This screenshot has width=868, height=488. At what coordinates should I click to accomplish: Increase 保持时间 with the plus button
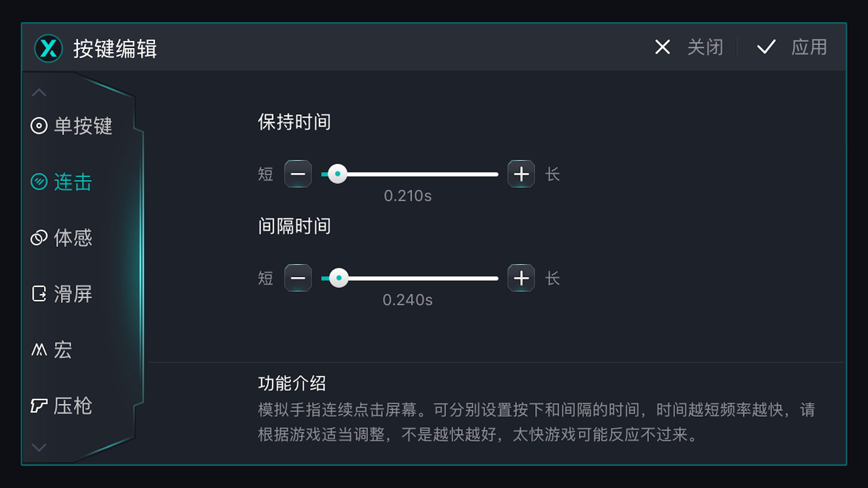pos(521,174)
